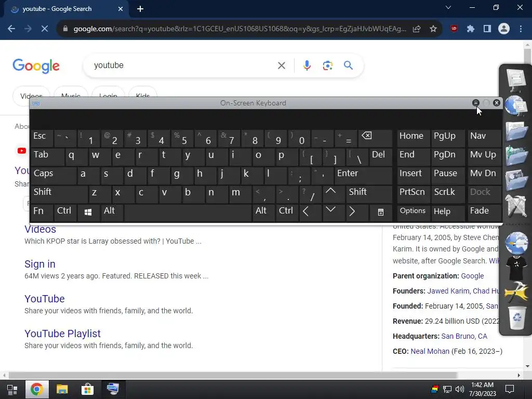Open the taskbar clock showing 1:42 AM
Screen dimensions: 532x399
483,389
